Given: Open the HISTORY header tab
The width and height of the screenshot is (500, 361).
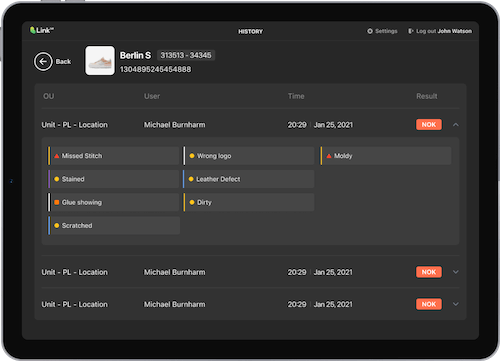Looking at the screenshot, I should (x=250, y=31).
